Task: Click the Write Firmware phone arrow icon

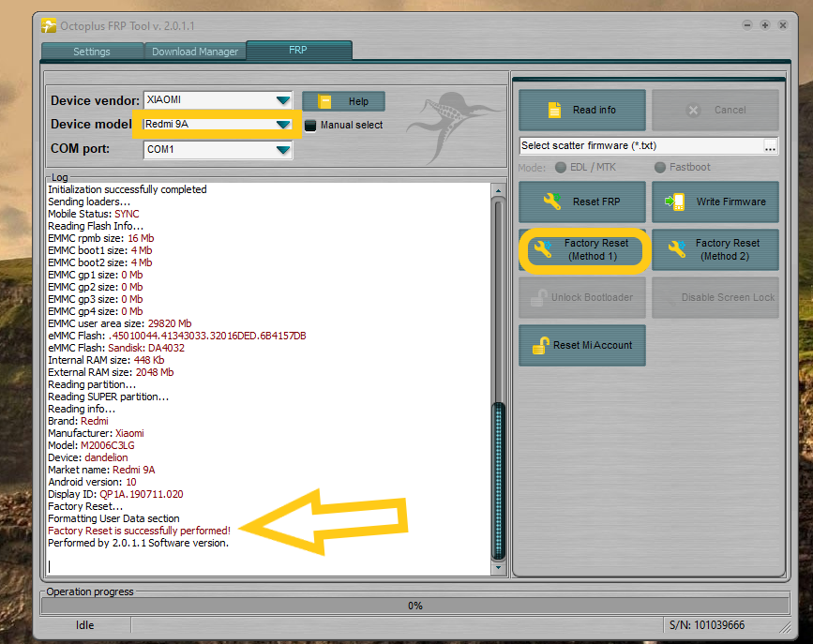Action: pyautogui.click(x=675, y=202)
